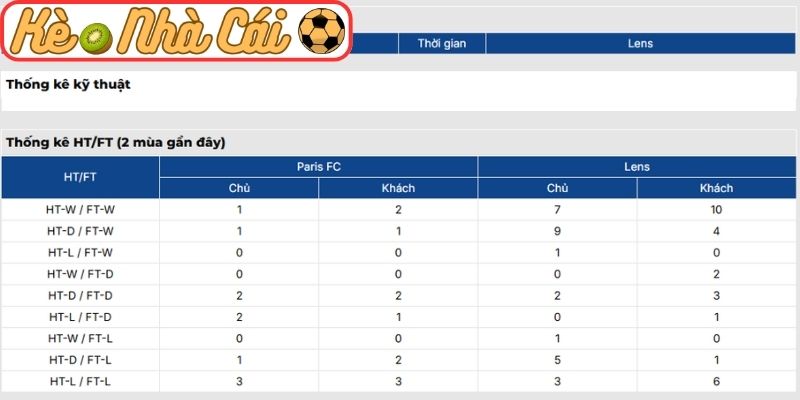This screenshot has height=400, width=800.
Task: Select the HT-L / FT-W row label
Action: point(80,252)
